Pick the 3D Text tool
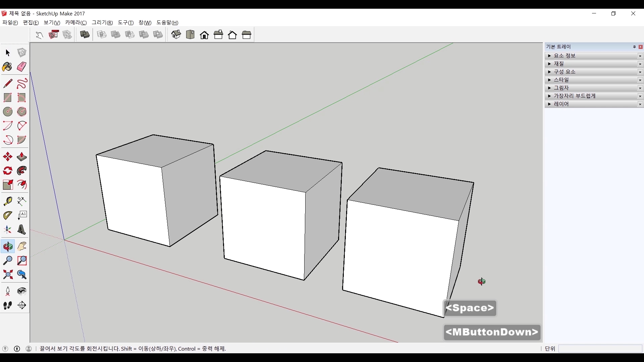644x362 pixels. [x=22, y=230]
